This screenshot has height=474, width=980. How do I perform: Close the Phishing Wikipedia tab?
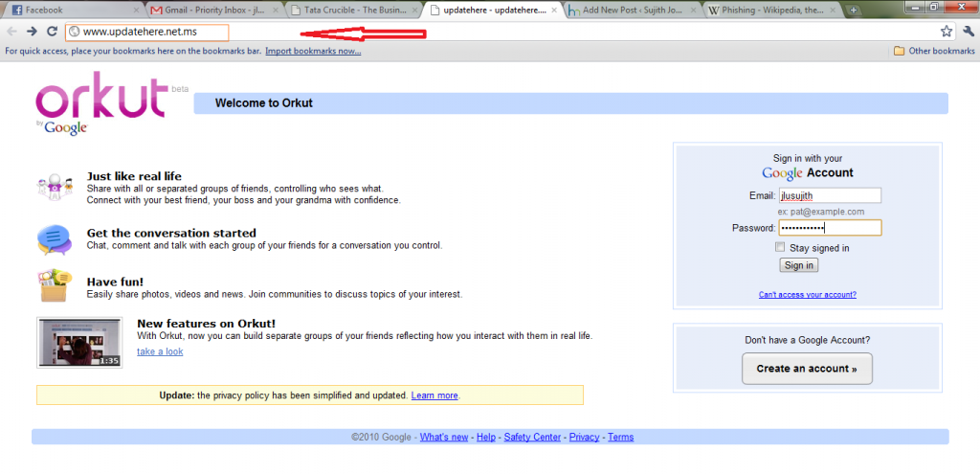tap(832, 10)
